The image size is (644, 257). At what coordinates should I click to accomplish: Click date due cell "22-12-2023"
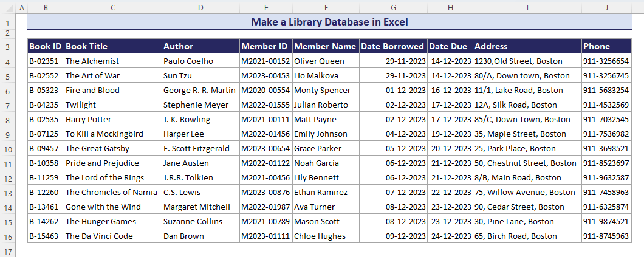pyautogui.click(x=450, y=192)
